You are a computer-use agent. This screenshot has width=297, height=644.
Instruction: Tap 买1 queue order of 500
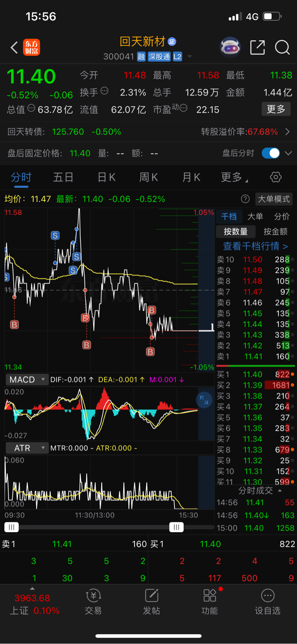[249, 578]
